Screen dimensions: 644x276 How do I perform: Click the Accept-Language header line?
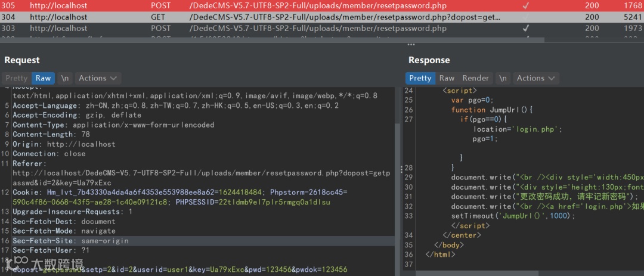click(x=176, y=106)
